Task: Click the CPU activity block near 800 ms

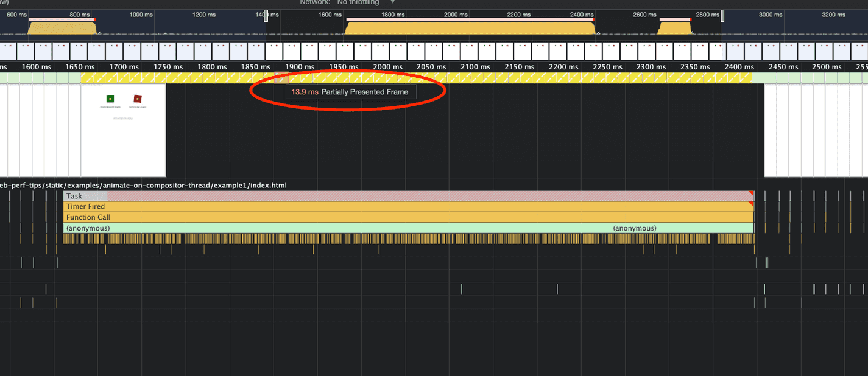Action: coord(62,28)
